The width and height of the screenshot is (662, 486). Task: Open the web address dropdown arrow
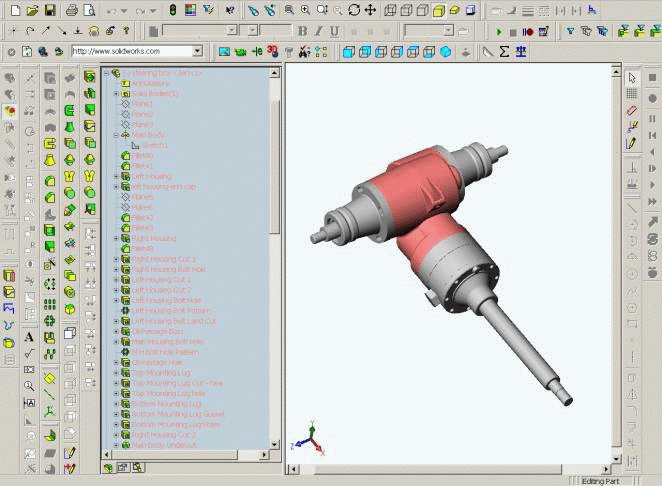pyautogui.click(x=197, y=52)
